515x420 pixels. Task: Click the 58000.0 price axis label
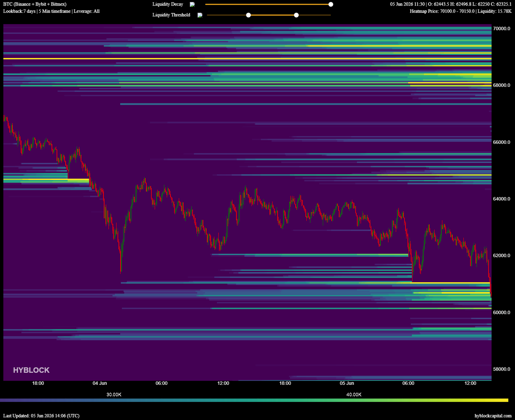pyautogui.click(x=502, y=369)
